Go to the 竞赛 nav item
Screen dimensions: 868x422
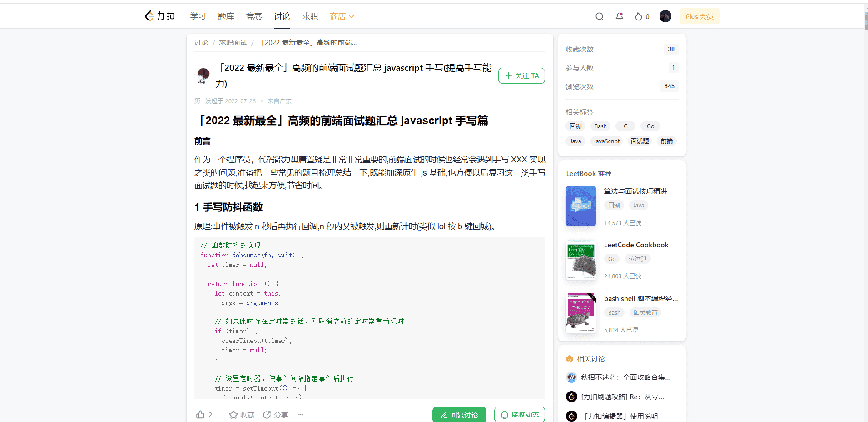pyautogui.click(x=254, y=16)
